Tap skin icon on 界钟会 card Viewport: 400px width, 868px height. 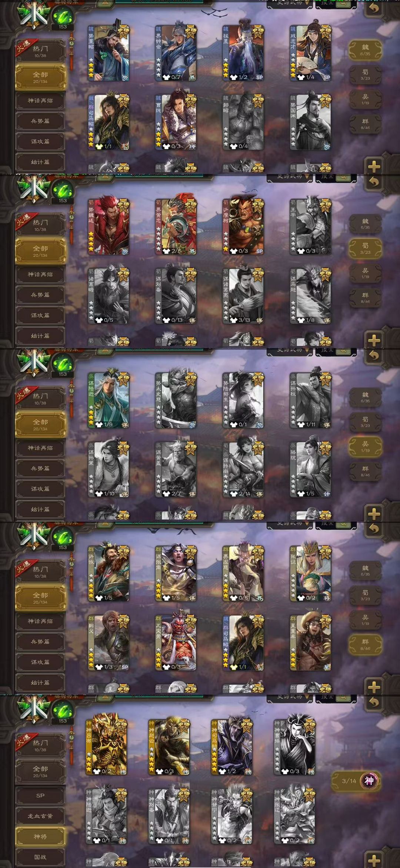(166, 77)
